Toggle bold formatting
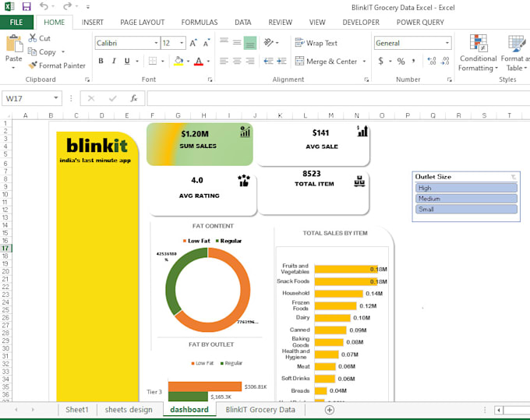The image size is (530, 420). click(x=101, y=61)
